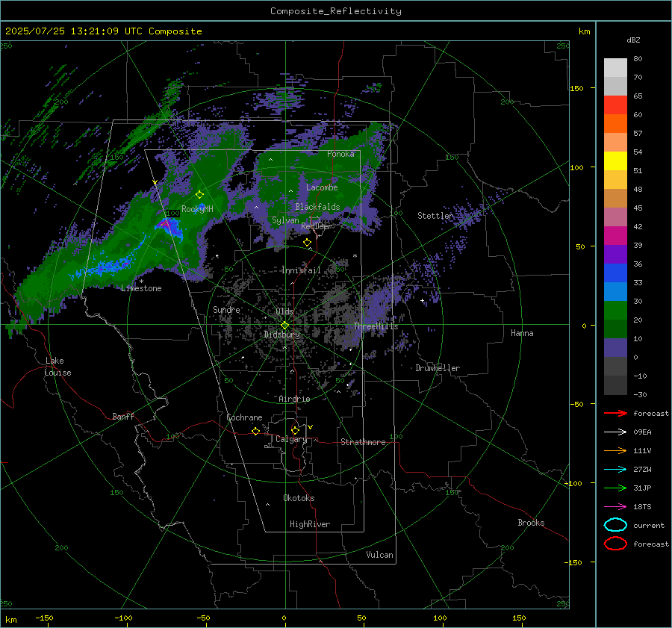Viewport: 672px width, 628px height.
Task: Click the lightest gray swatch at scale top
Action: [615, 67]
